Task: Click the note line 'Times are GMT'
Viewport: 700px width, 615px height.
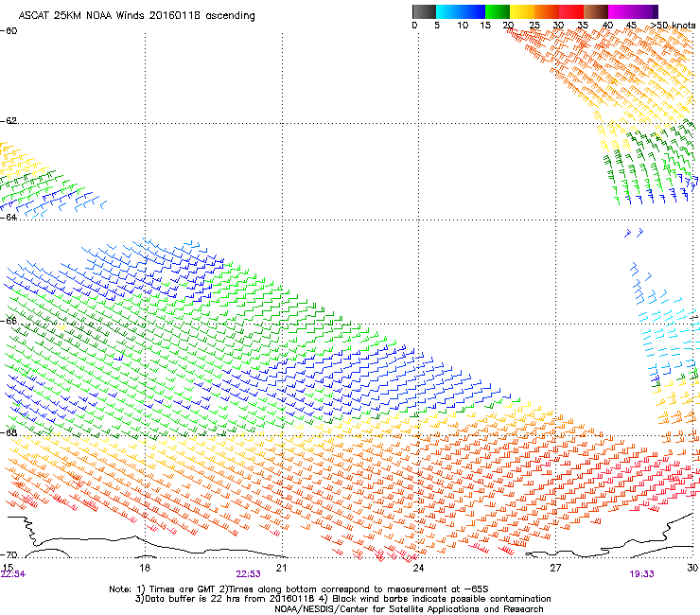Action: point(183,589)
